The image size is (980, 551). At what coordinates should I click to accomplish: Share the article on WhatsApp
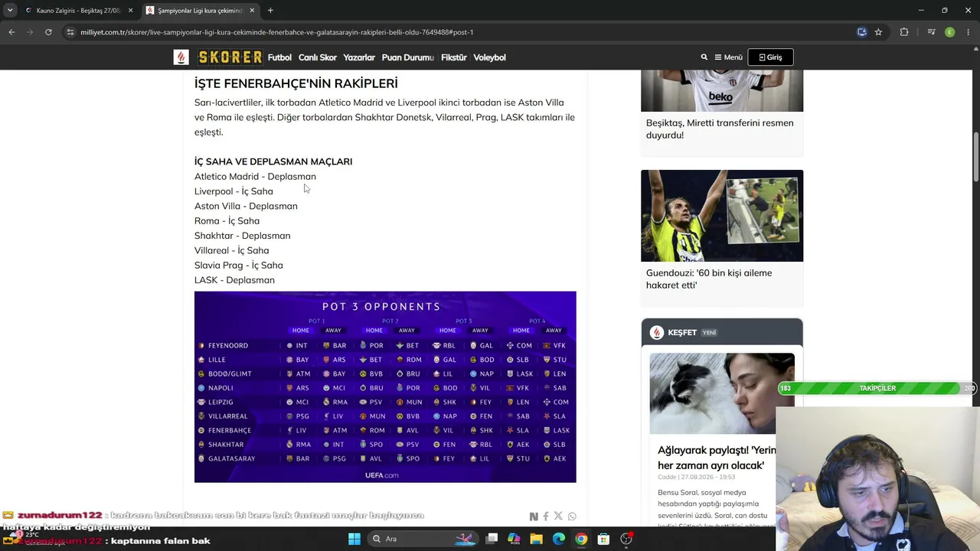tap(572, 517)
